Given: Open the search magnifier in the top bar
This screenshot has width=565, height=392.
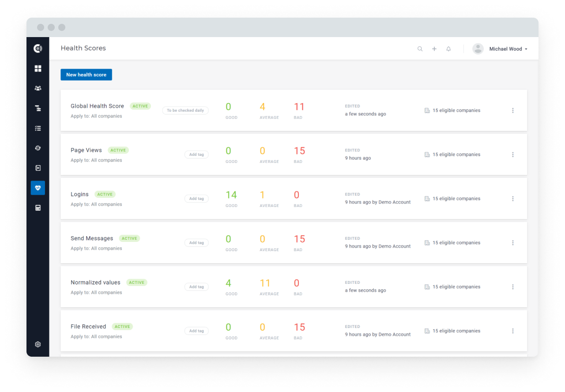Looking at the screenshot, I should pyautogui.click(x=420, y=49).
